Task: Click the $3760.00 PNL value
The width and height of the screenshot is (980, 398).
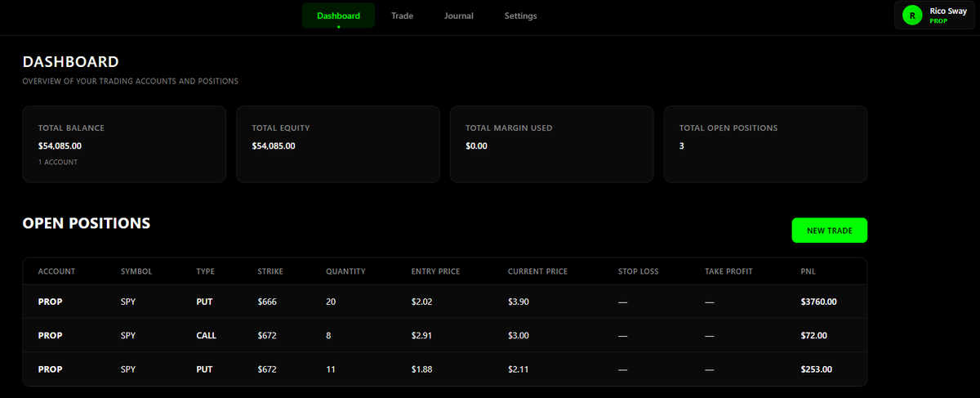Action: point(819,302)
